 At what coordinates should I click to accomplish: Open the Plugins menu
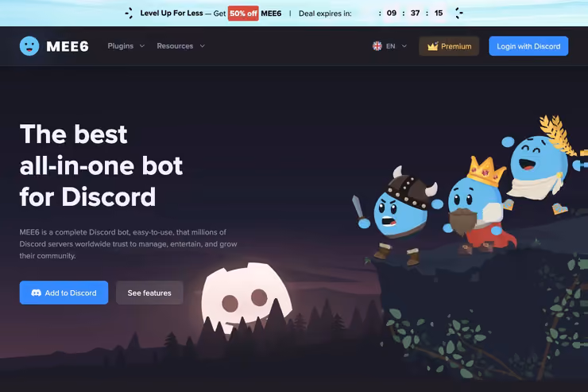click(120, 46)
